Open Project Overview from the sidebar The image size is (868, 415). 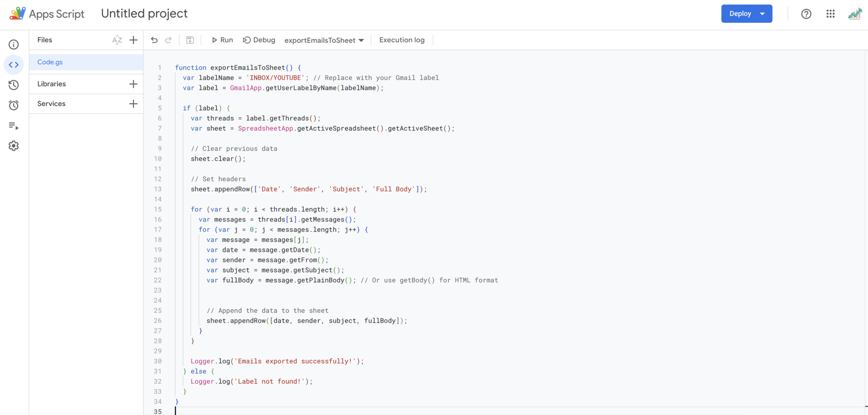point(14,44)
